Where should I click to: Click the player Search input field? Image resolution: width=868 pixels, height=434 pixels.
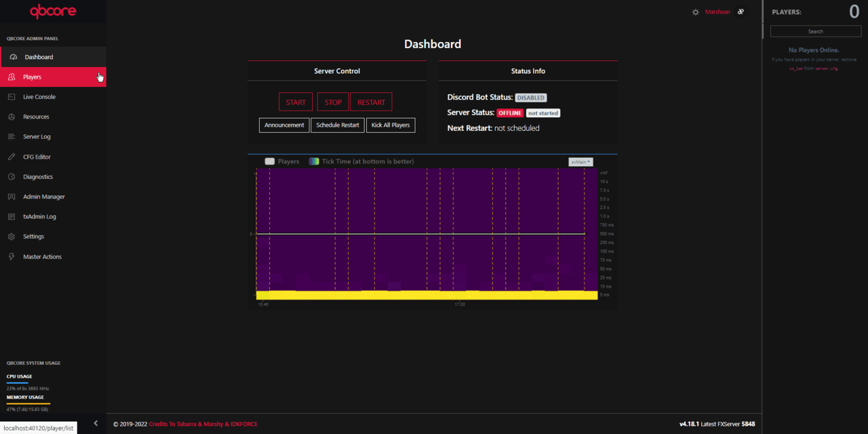(x=815, y=31)
